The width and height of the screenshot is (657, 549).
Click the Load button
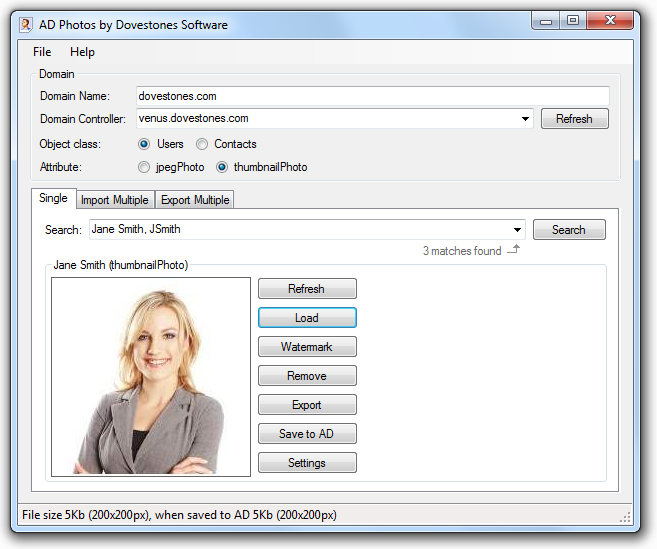tap(307, 318)
